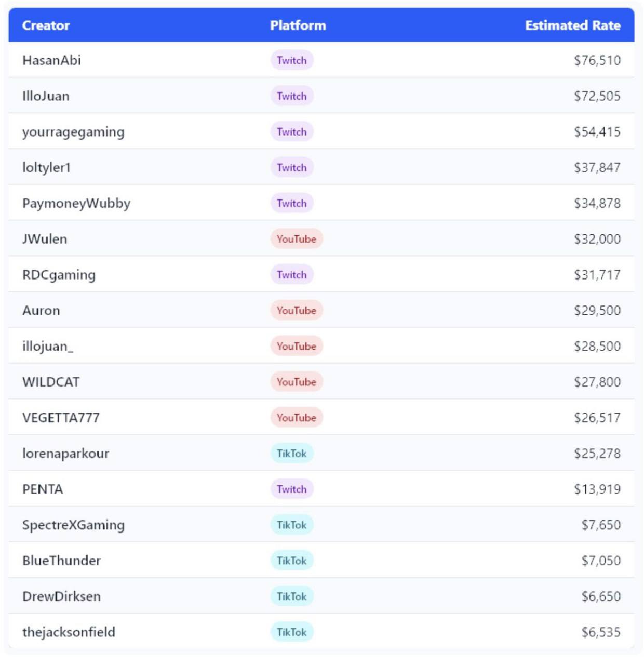The image size is (644, 665).
Task: Click RDCgaming's $31,717 estimated rate
Action: [x=597, y=275]
